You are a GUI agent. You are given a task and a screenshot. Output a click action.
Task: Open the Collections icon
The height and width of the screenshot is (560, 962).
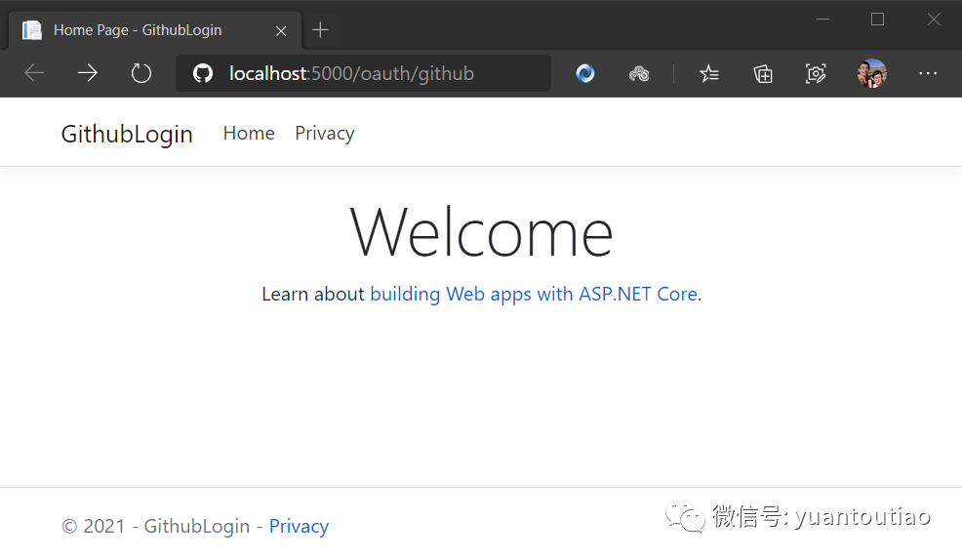(763, 74)
